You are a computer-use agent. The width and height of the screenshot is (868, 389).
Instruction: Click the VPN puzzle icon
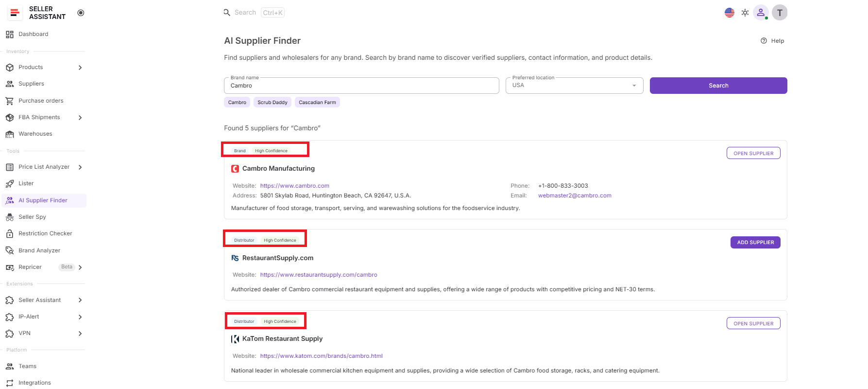[x=10, y=334]
